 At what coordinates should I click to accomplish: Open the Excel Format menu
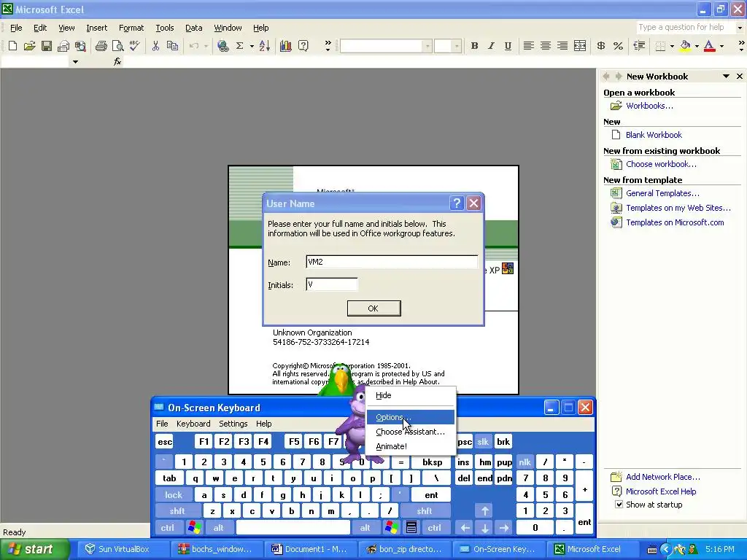pyautogui.click(x=131, y=28)
